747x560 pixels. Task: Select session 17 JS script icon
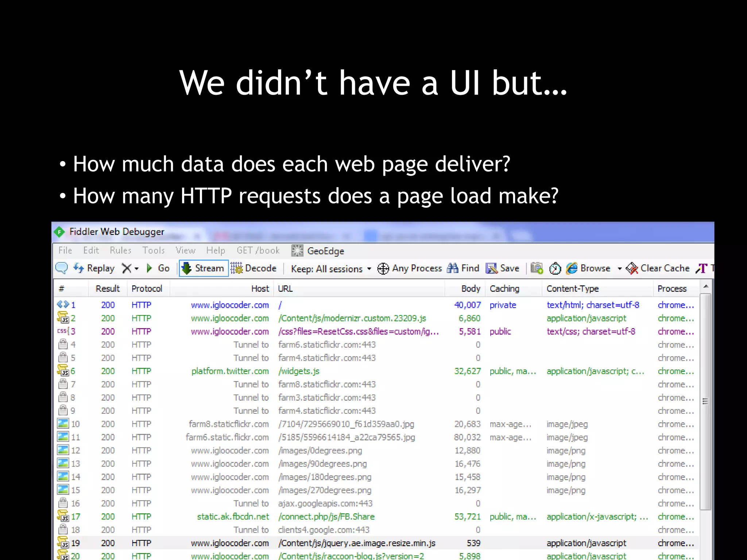pos(63,516)
